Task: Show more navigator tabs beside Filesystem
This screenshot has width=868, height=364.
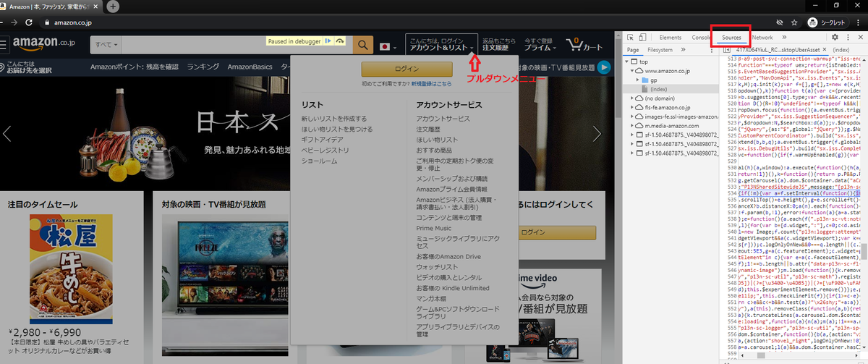Action: click(x=685, y=50)
